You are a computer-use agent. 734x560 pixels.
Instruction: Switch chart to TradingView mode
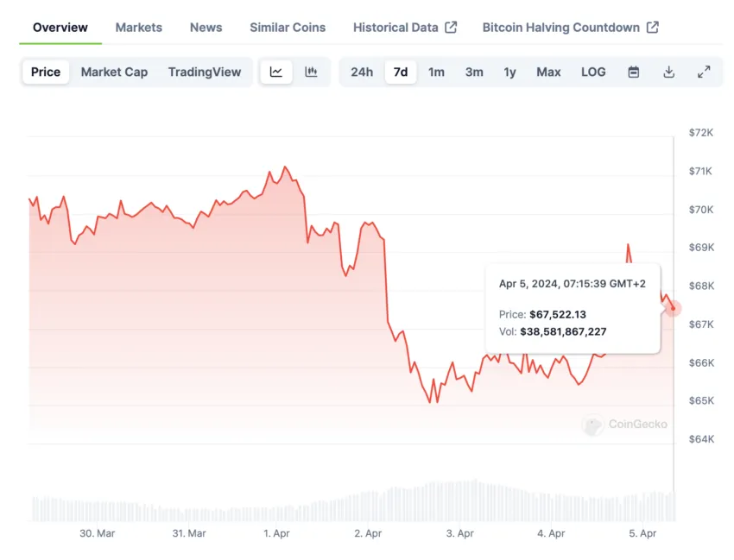[205, 72]
